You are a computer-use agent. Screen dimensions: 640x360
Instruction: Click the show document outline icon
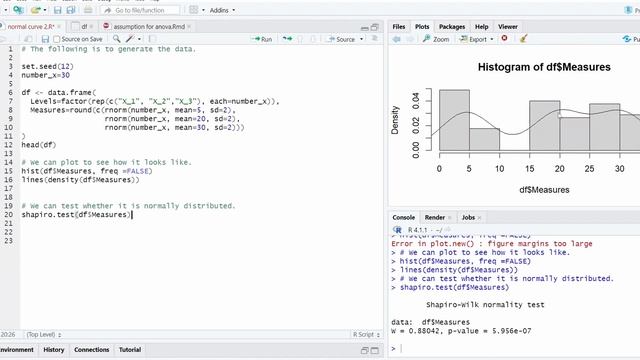pyautogui.click(x=374, y=39)
